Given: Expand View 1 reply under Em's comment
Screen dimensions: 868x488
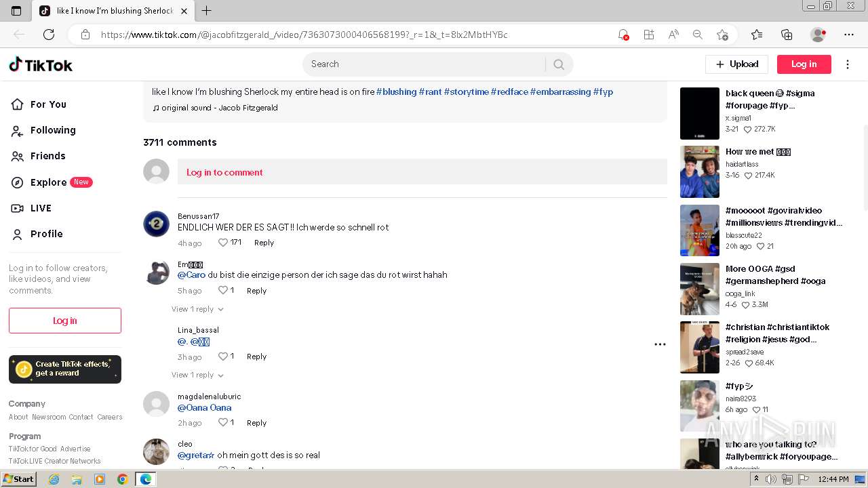Looking at the screenshot, I should click(x=197, y=309).
